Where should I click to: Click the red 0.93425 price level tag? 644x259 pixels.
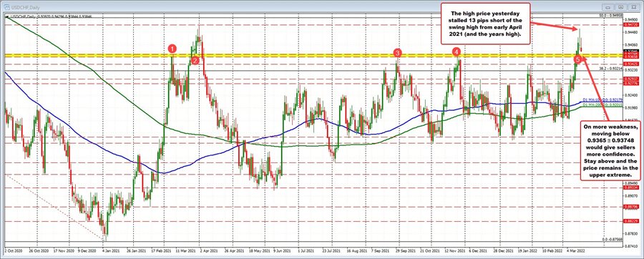coord(632,64)
